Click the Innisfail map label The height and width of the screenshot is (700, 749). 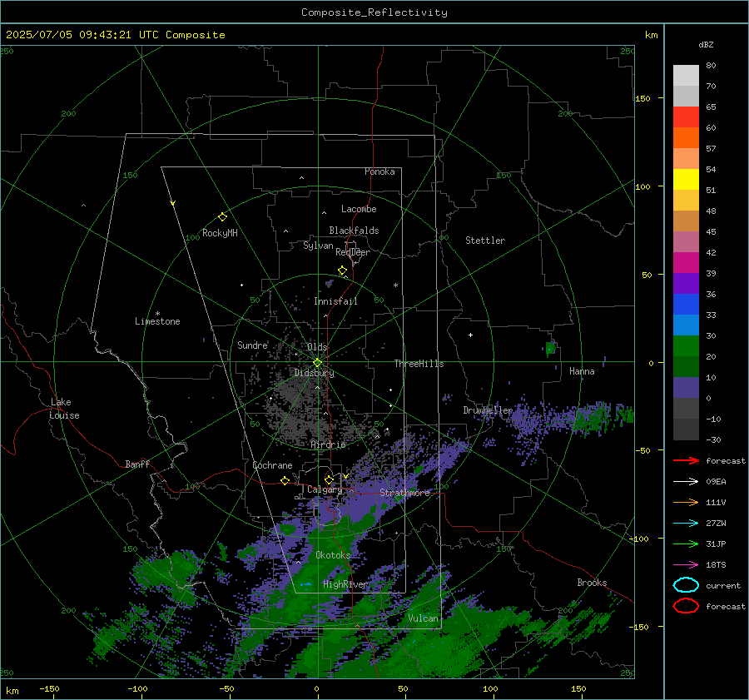(x=335, y=301)
